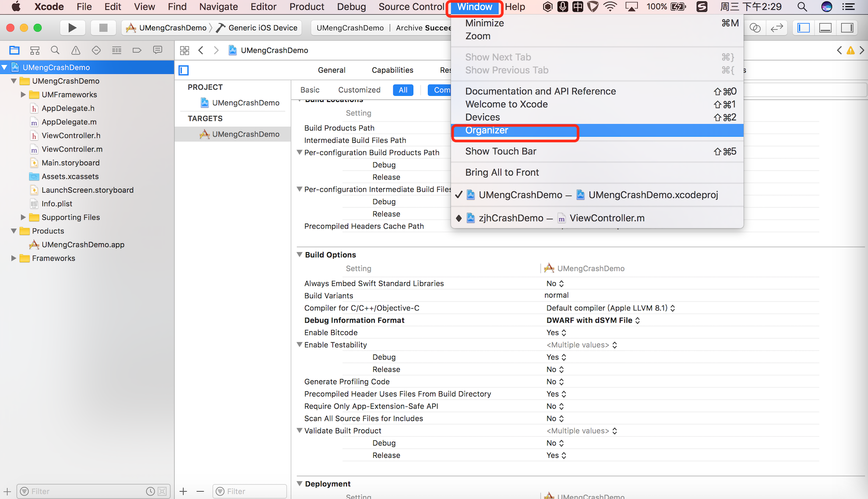868x499 pixels.
Task: Open the Test navigator diamond icon
Action: [96, 50]
